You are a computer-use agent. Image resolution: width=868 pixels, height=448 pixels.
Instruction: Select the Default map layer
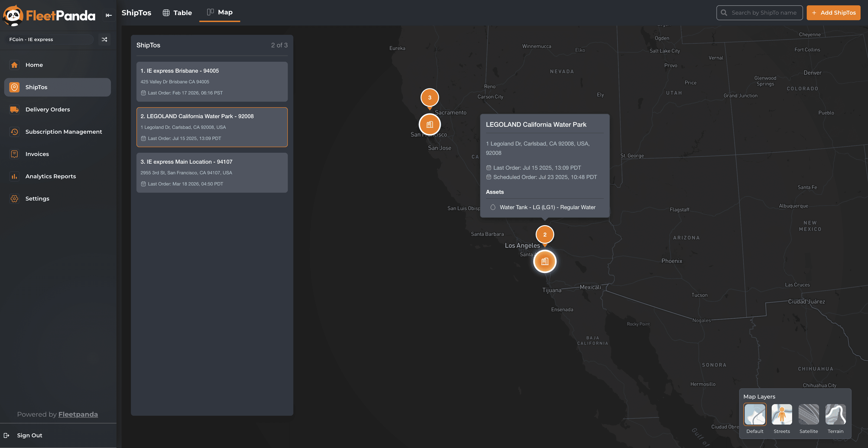(755, 415)
